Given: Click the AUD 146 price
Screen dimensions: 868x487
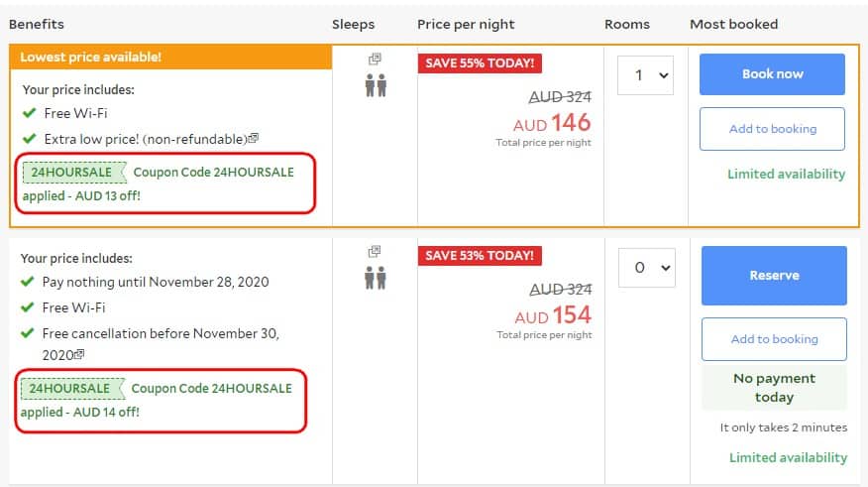Looking at the screenshot, I should [552, 123].
